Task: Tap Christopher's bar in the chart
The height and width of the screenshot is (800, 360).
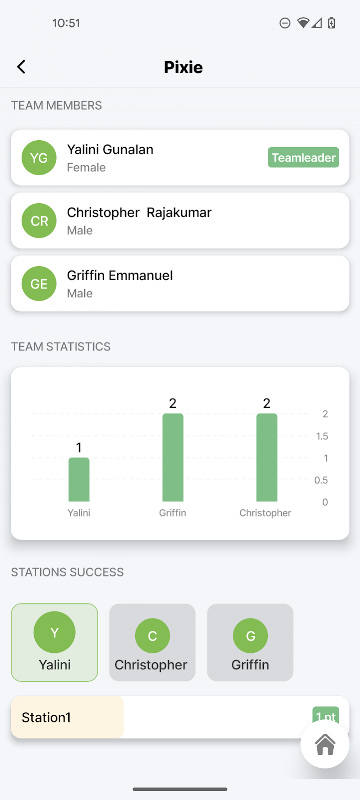Action: click(267, 458)
